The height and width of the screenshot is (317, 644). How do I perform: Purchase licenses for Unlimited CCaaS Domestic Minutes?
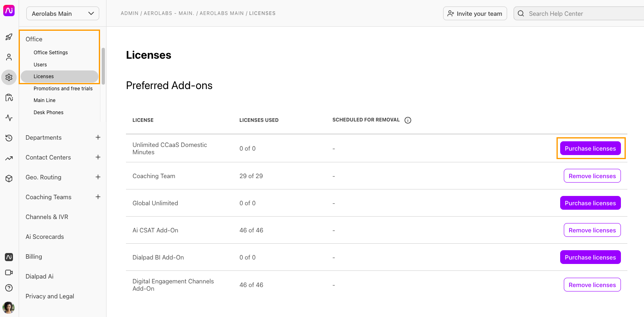tap(590, 149)
